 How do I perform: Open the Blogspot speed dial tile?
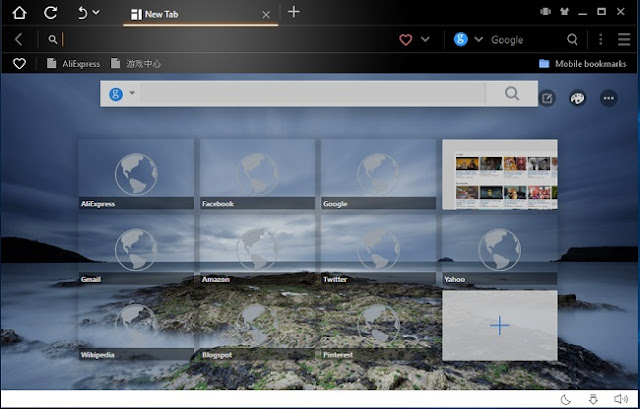pyautogui.click(x=257, y=325)
